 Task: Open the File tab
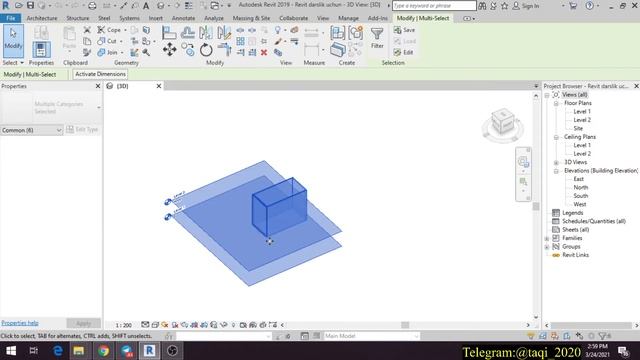pos(11,18)
